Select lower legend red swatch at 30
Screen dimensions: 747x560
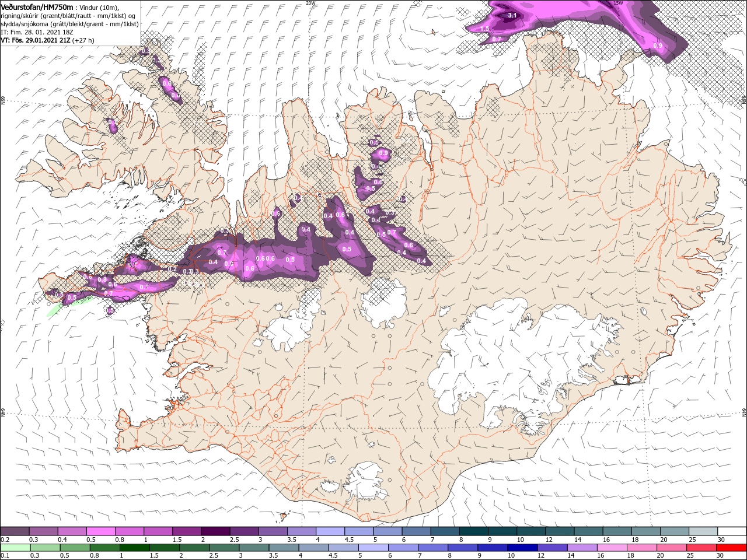point(731,548)
